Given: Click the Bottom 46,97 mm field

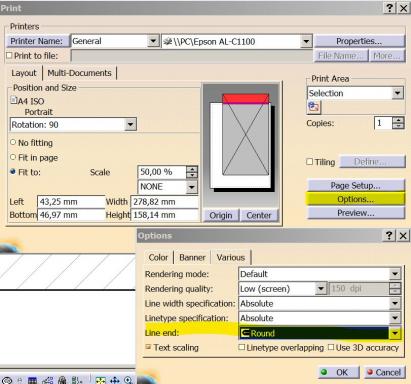Looking at the screenshot, I should pos(71,215).
